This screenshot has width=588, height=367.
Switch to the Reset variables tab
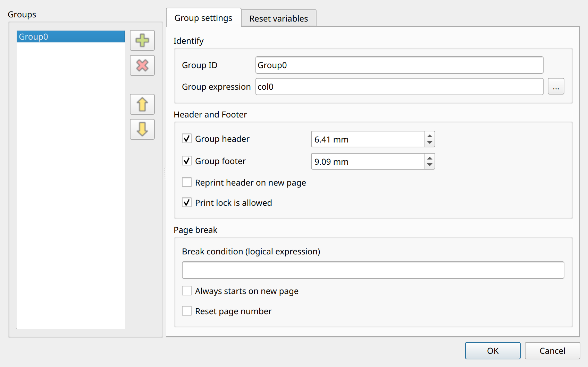coord(279,18)
